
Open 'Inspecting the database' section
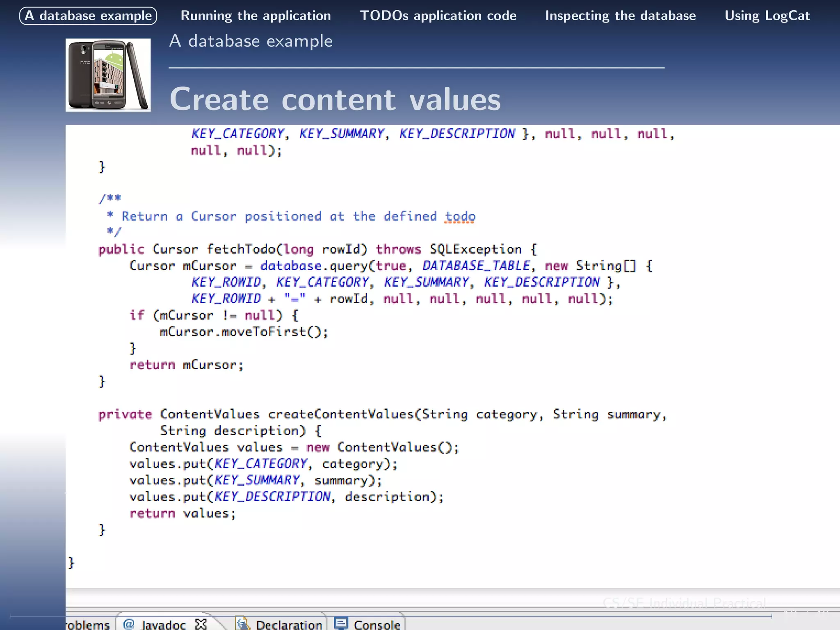click(620, 16)
